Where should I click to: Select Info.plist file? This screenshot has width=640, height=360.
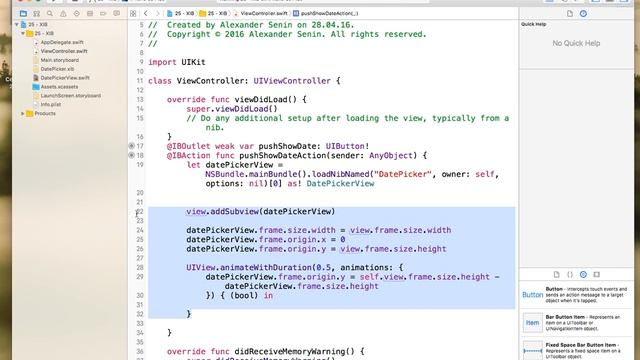pos(51,104)
